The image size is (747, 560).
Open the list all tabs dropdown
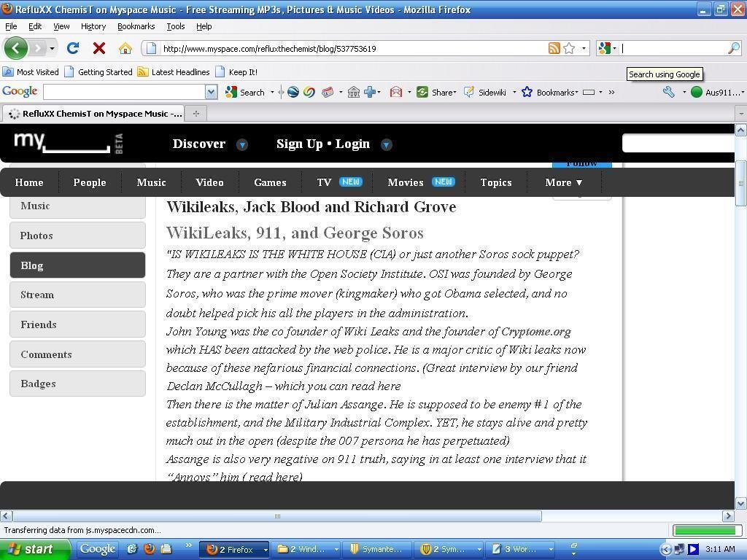[x=741, y=114]
